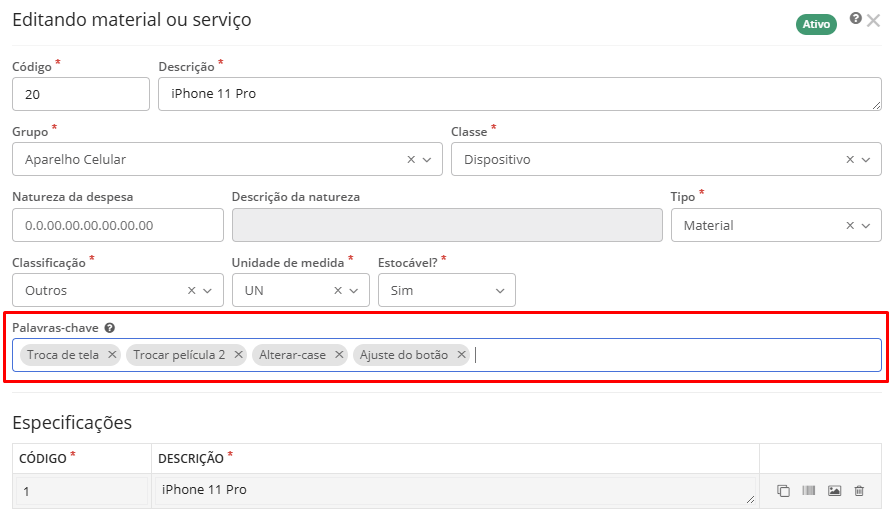Clear the Unidade de medida UN value
The height and width of the screenshot is (521, 894).
click(x=338, y=291)
